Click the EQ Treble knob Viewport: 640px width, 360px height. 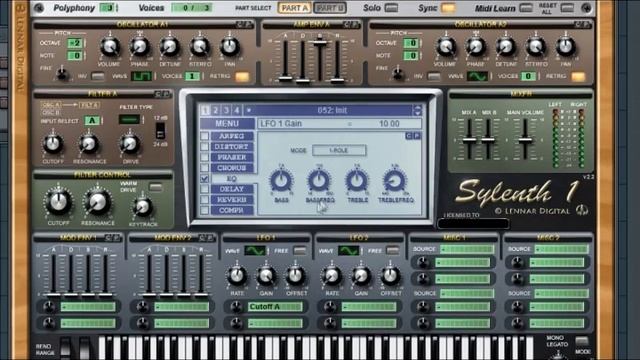(357, 180)
